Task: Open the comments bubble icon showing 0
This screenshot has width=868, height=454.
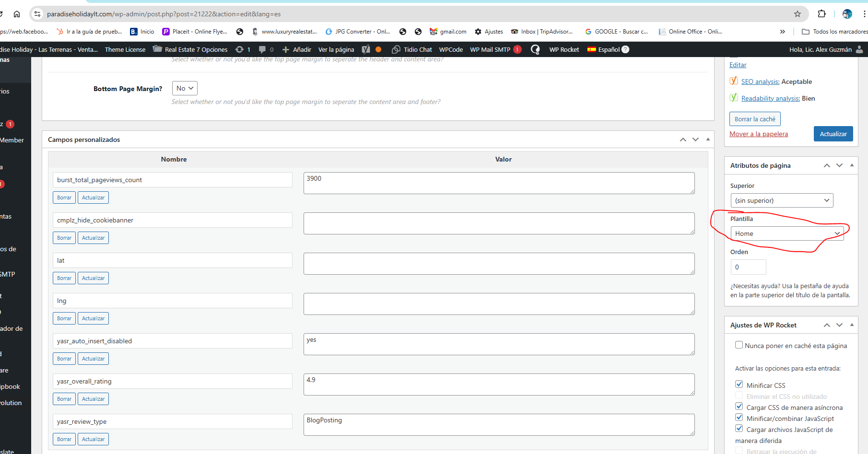Action: [266, 49]
